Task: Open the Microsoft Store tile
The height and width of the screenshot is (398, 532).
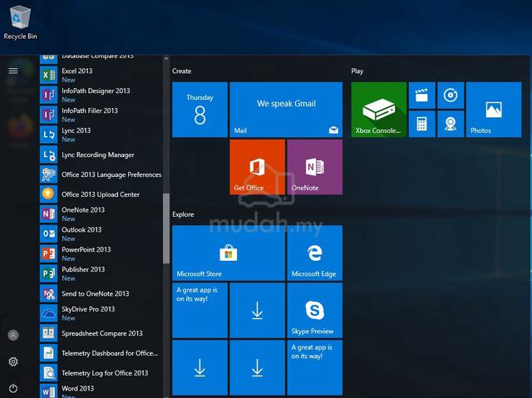Action: [x=229, y=253]
